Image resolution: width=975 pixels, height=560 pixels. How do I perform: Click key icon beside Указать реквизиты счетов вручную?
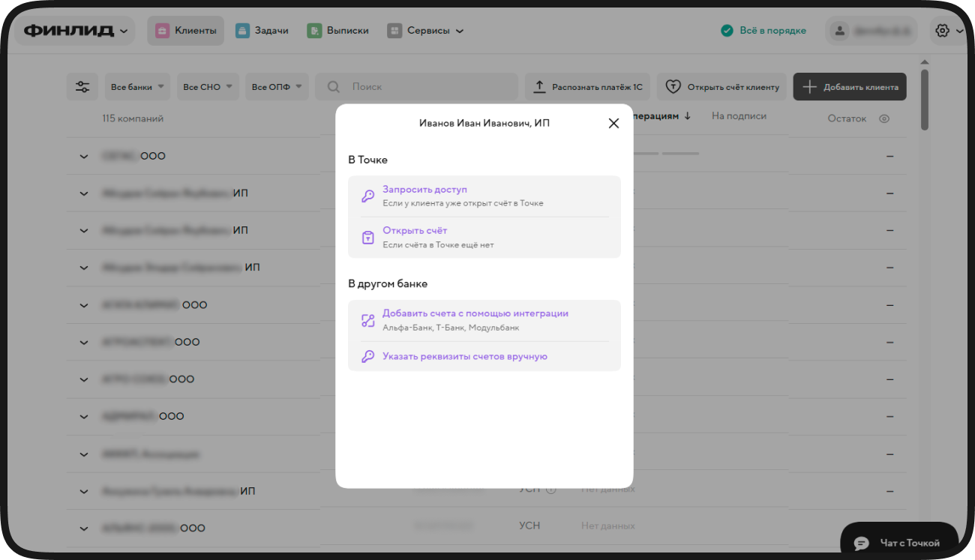pyautogui.click(x=367, y=357)
